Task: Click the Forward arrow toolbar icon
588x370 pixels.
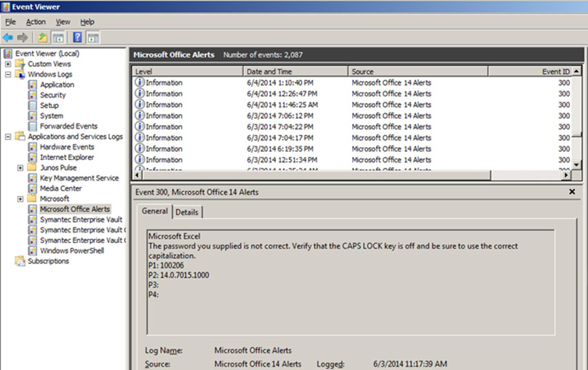Action: click(23, 37)
